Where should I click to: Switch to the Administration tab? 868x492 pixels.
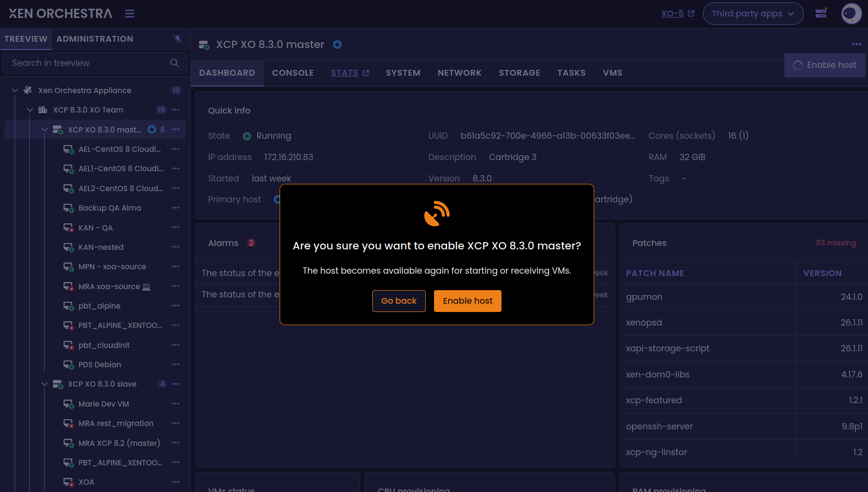coord(95,39)
